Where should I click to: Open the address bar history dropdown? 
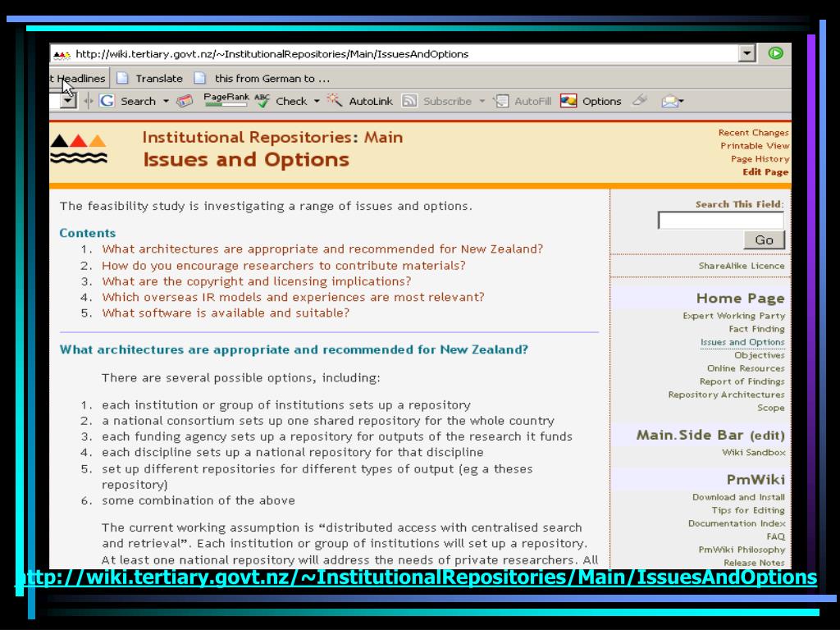[746, 53]
